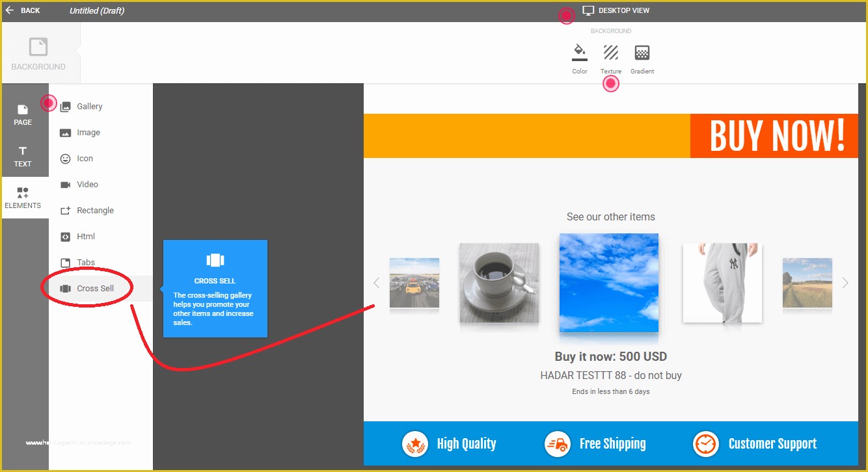Screen dimensions: 868x472
Task: Click the Customer Support clock icon
Action: tap(706, 444)
